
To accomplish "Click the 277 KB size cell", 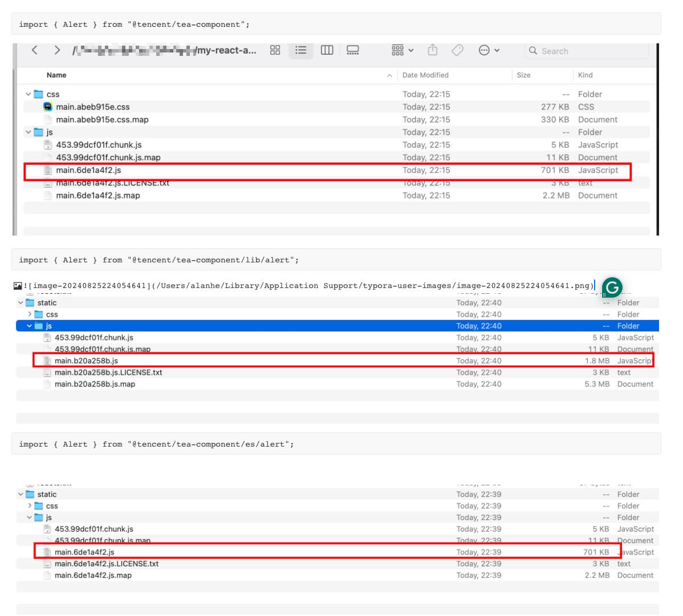I will coord(555,107).
